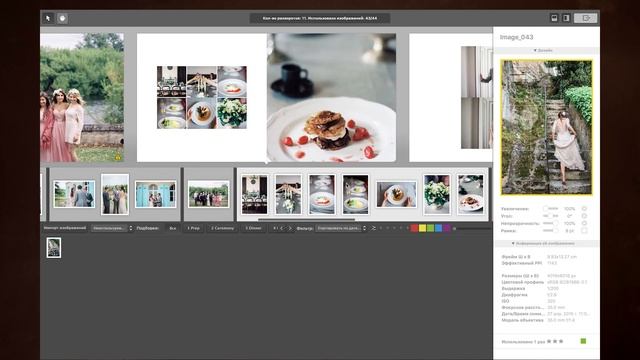Filter by yellow color label
640x360 pixels.
[422, 228]
